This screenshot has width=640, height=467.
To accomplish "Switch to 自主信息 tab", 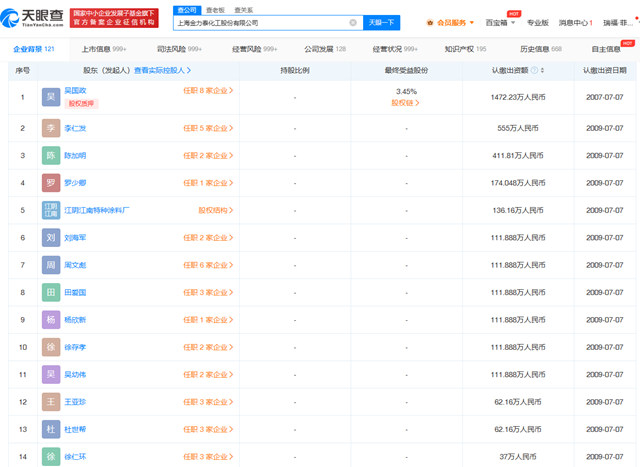I will click(x=606, y=49).
